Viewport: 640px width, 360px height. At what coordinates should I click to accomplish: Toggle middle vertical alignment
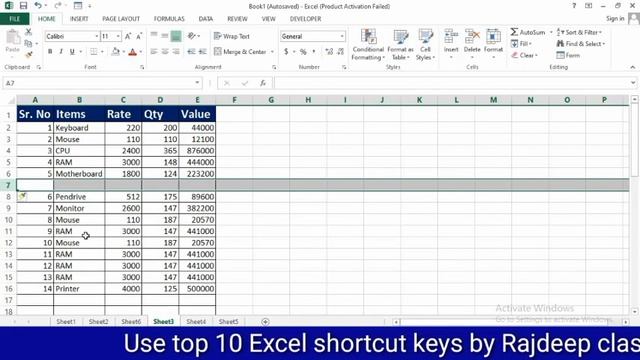coord(165,36)
